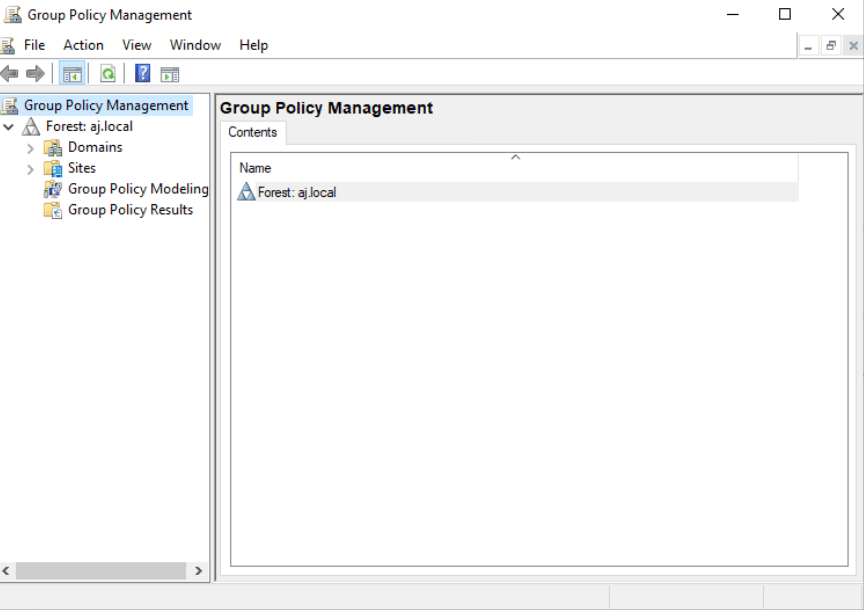Collapse the Forest: aj.local node
Viewport: 864px width, 610px height.
pyautogui.click(x=9, y=127)
